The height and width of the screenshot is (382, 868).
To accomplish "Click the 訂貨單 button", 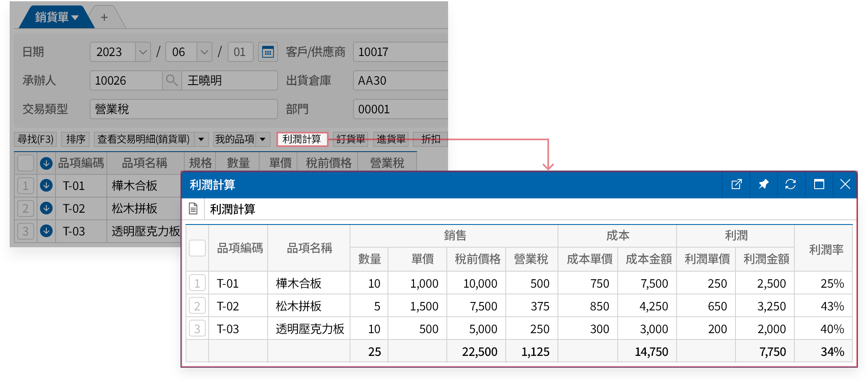I will (350, 139).
